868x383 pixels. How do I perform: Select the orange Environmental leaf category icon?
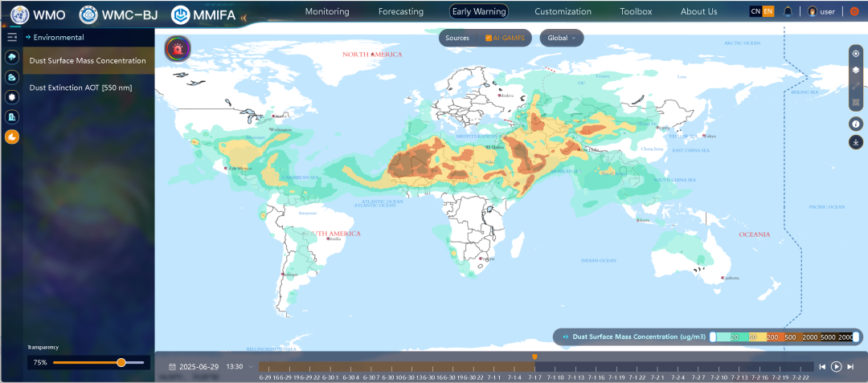11,137
